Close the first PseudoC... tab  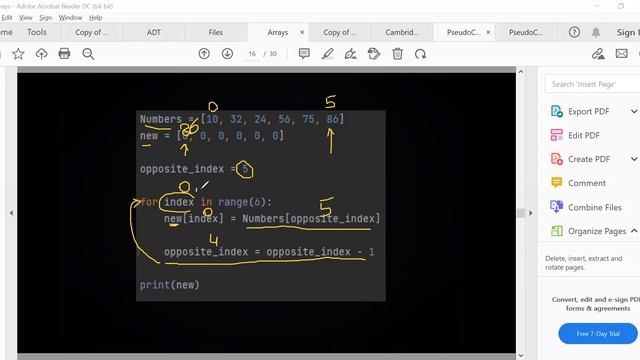tap(488, 32)
